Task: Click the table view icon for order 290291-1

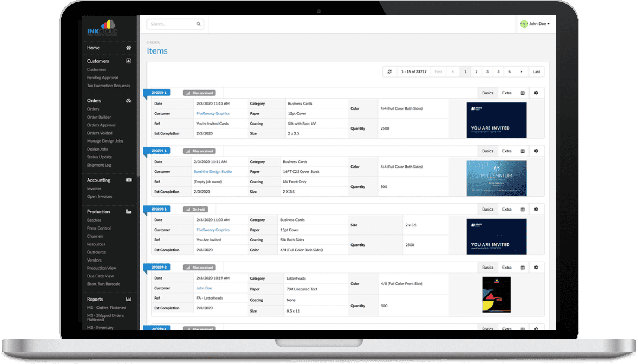Action: pyautogui.click(x=523, y=151)
